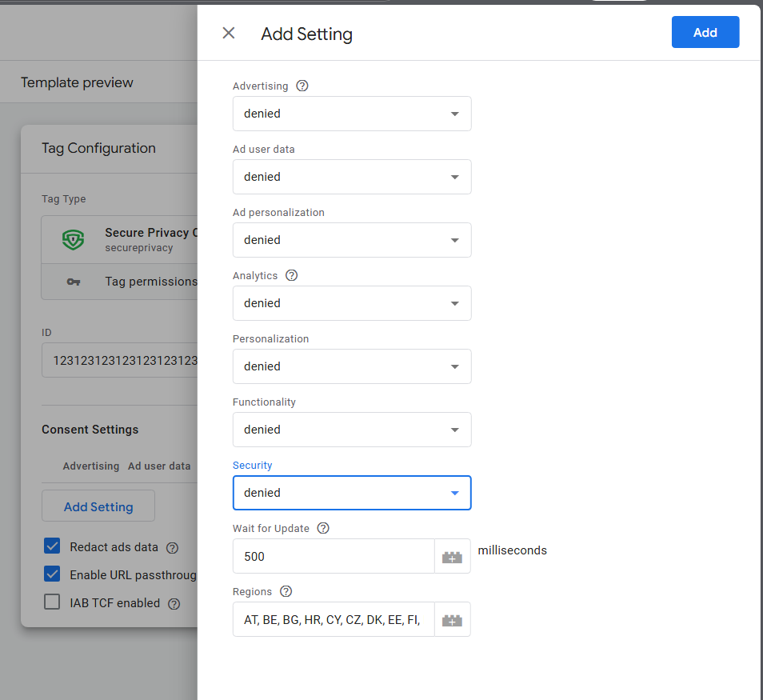Click the Regions help icon

(x=286, y=590)
